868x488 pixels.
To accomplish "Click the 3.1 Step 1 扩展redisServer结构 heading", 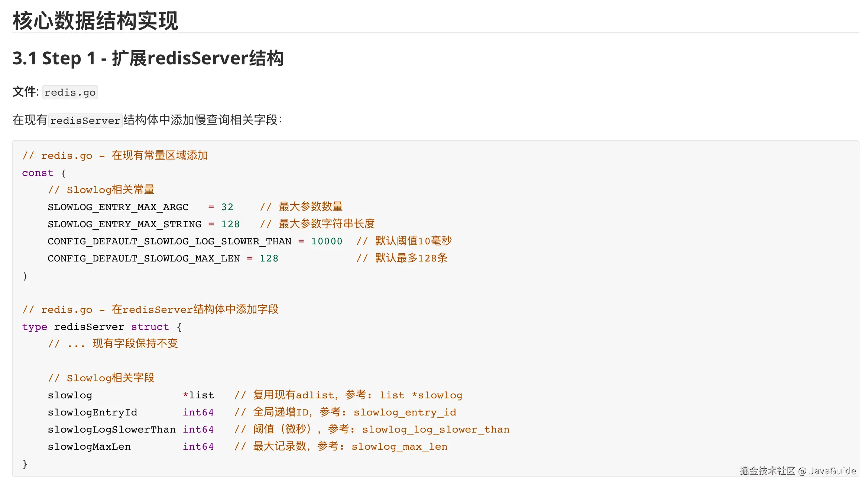I will coord(148,58).
